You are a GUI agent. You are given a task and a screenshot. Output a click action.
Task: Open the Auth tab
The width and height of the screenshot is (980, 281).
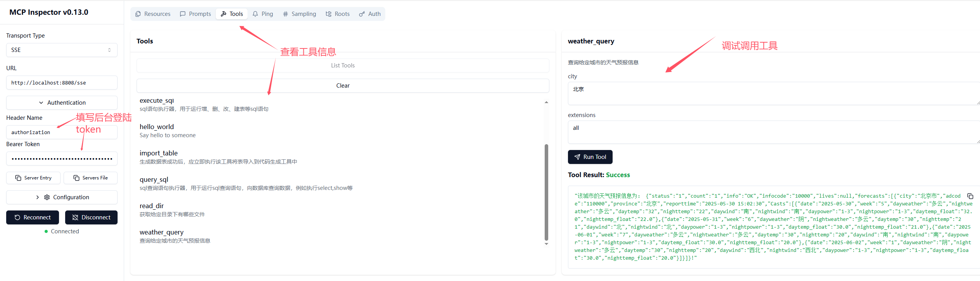[370, 14]
